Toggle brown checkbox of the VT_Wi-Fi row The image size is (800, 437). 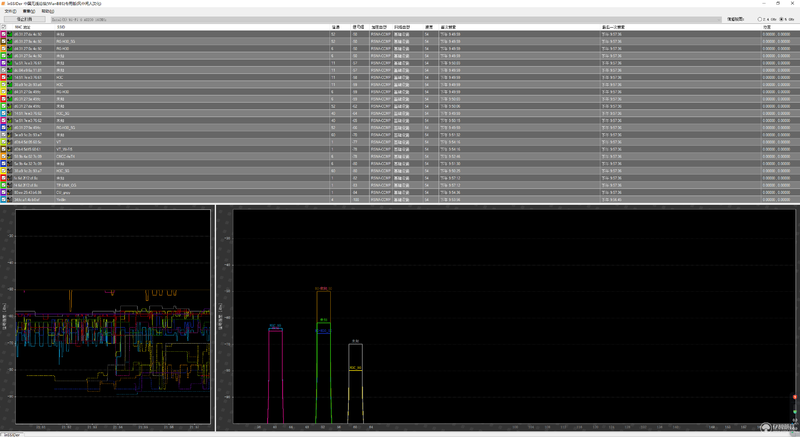click(x=4, y=149)
